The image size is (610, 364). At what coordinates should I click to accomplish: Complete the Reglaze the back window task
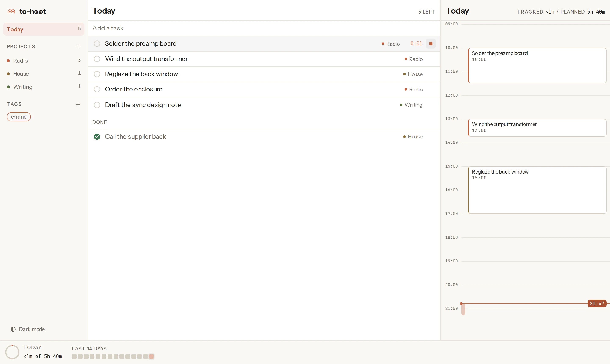click(x=97, y=74)
